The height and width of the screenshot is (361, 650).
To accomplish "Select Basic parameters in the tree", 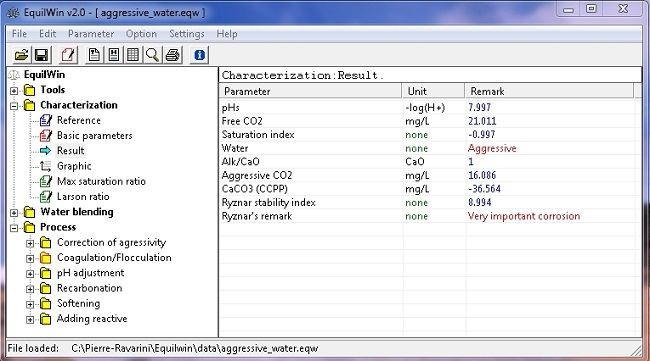I will 95,136.
